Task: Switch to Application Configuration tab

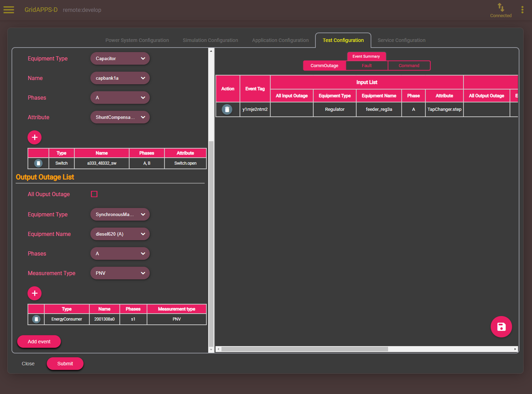Action: (280, 40)
